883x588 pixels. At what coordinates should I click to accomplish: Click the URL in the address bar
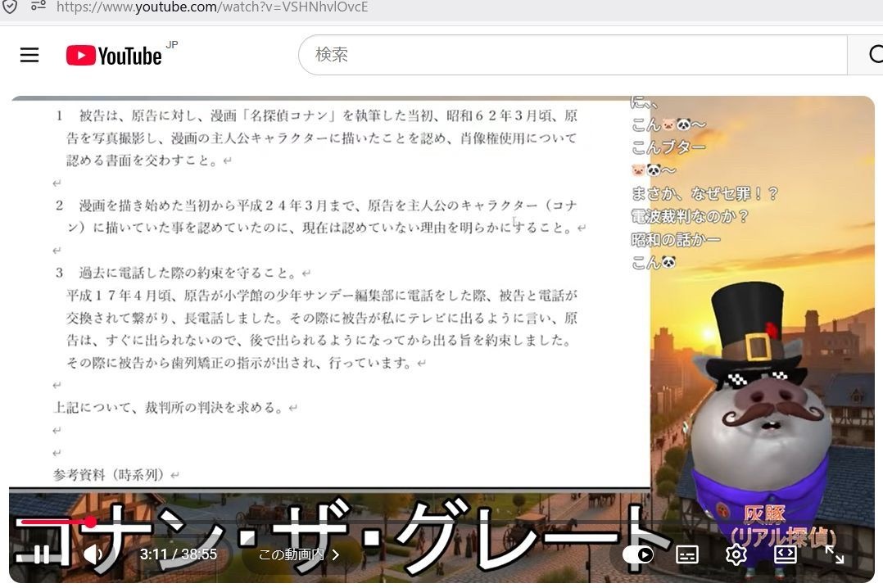211,7
